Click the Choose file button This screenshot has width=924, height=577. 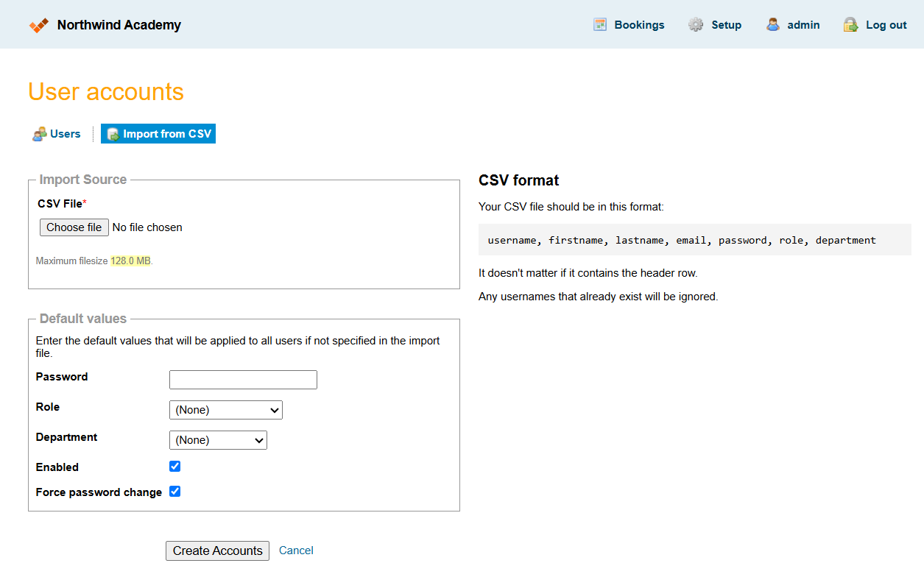coord(74,227)
